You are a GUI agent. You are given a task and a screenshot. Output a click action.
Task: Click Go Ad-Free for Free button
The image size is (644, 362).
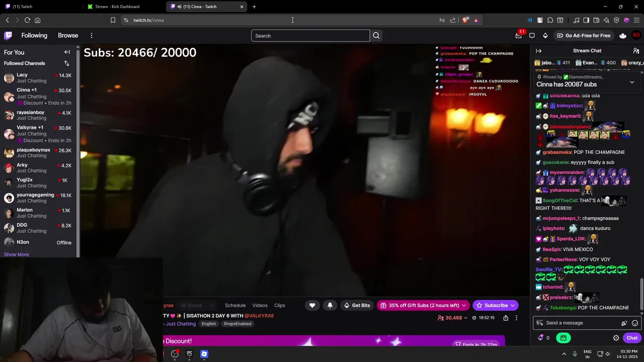click(584, 36)
